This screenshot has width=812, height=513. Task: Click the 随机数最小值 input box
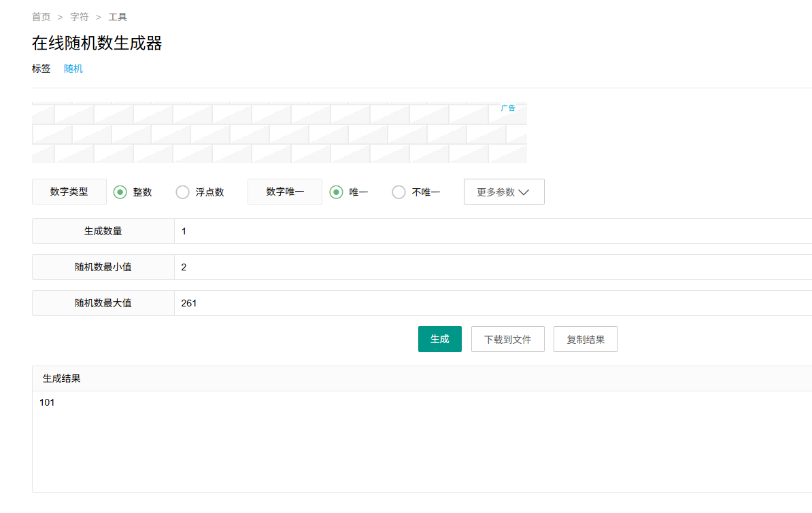[x=490, y=267]
